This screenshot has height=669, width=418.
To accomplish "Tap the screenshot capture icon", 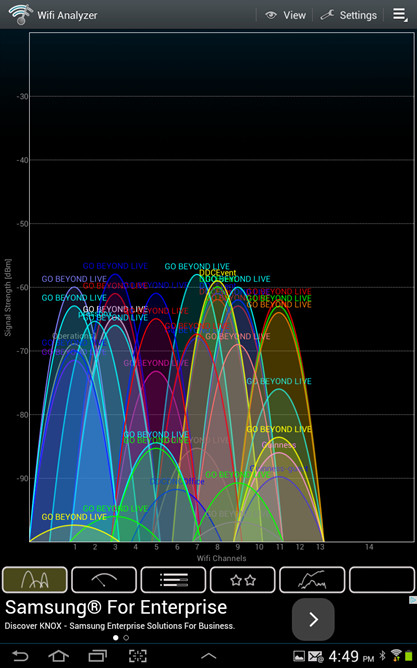I will coord(138,656).
